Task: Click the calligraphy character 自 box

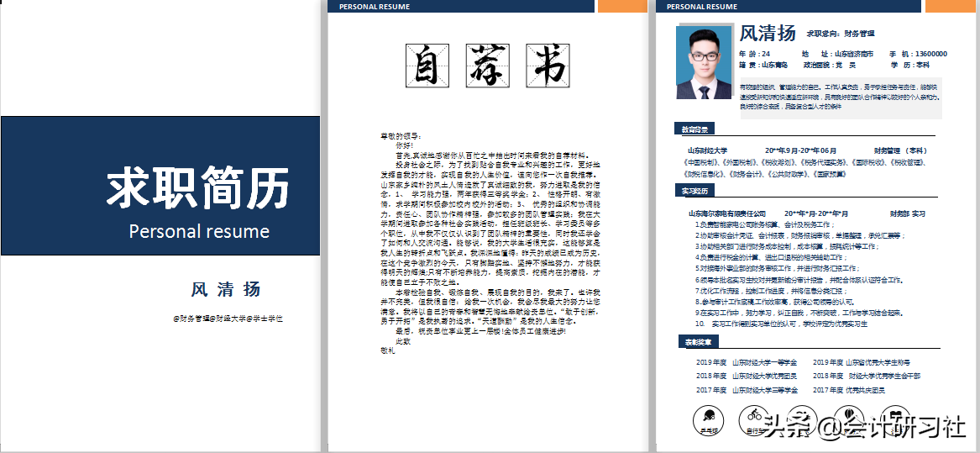Action: tap(427, 65)
